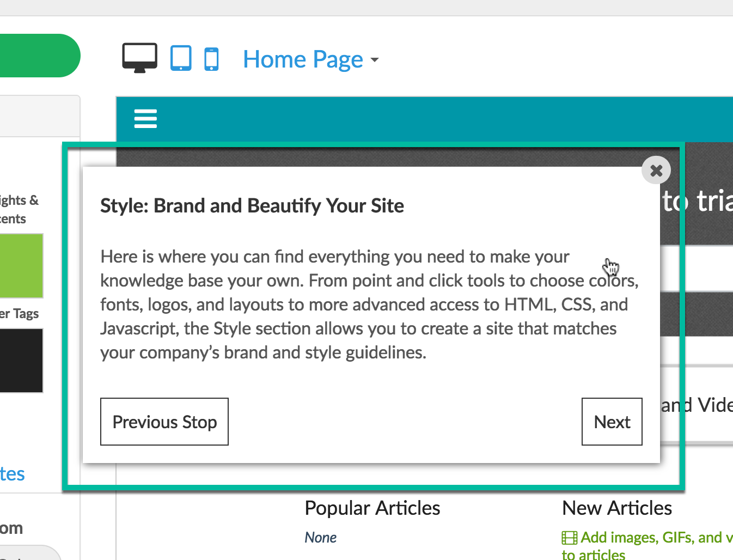Switch to tablet preview icon
Image resolution: width=733 pixels, height=560 pixels.
(x=181, y=58)
